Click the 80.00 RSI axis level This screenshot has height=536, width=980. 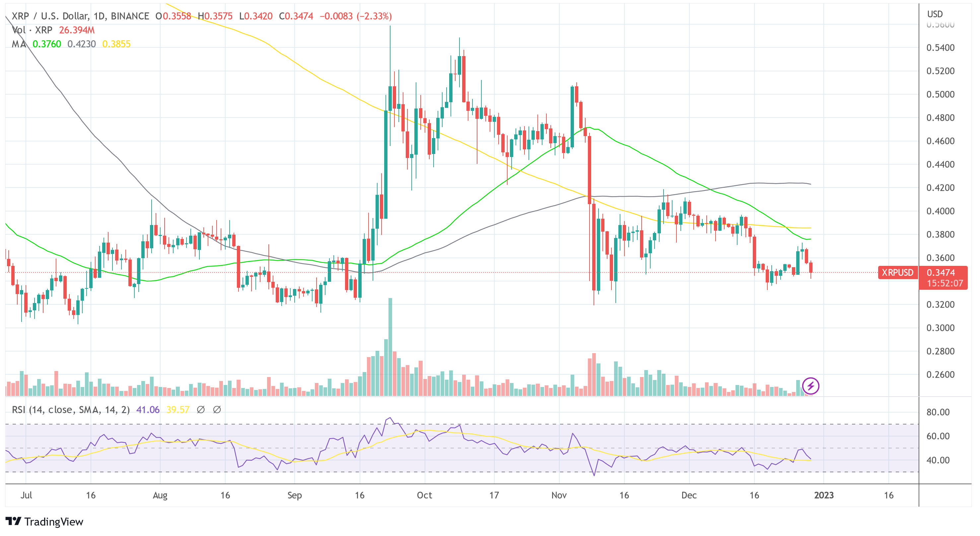pos(938,412)
